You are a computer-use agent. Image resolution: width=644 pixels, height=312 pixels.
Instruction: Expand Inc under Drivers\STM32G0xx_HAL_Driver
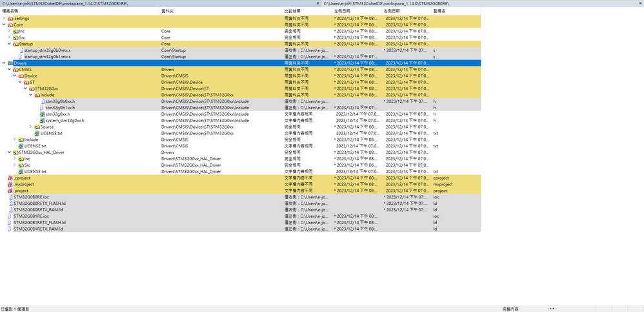pos(15,159)
